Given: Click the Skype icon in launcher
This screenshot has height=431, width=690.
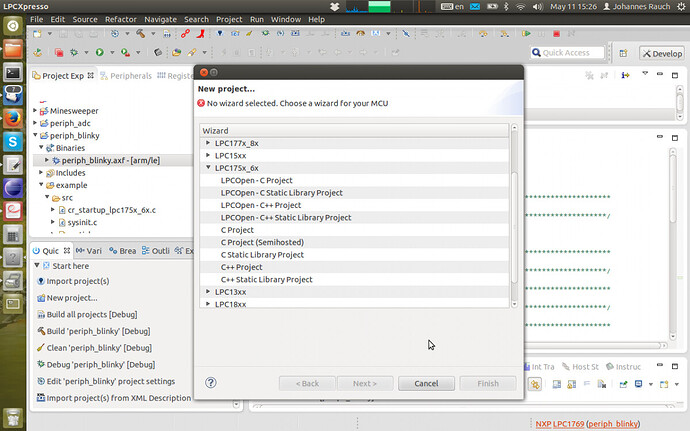Looking at the screenshot, I should 13,142.
